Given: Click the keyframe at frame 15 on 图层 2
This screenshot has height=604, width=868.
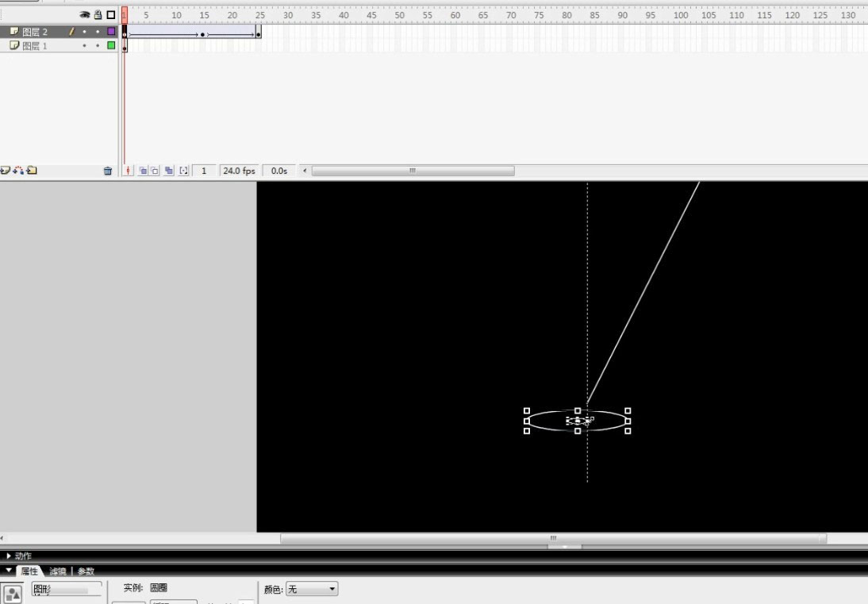Looking at the screenshot, I should pyautogui.click(x=202, y=34).
